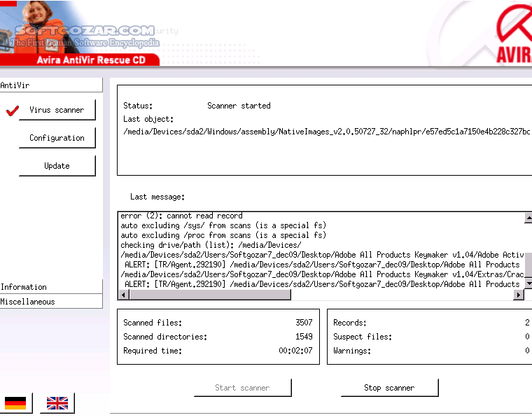This screenshot has height=420, width=532.
Task: Click message log scroll-right arrow
Action: click(519, 295)
